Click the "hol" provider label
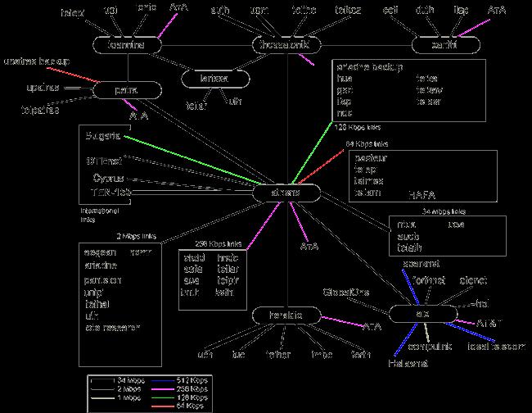Image resolution: width=532 pixels, height=413 pixels. coord(482,304)
